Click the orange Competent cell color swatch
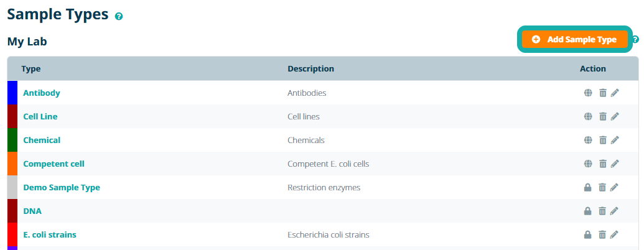 (x=12, y=164)
